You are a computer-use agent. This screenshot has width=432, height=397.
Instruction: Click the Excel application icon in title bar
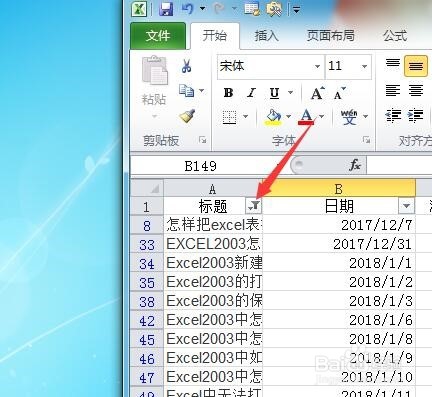click(x=139, y=9)
